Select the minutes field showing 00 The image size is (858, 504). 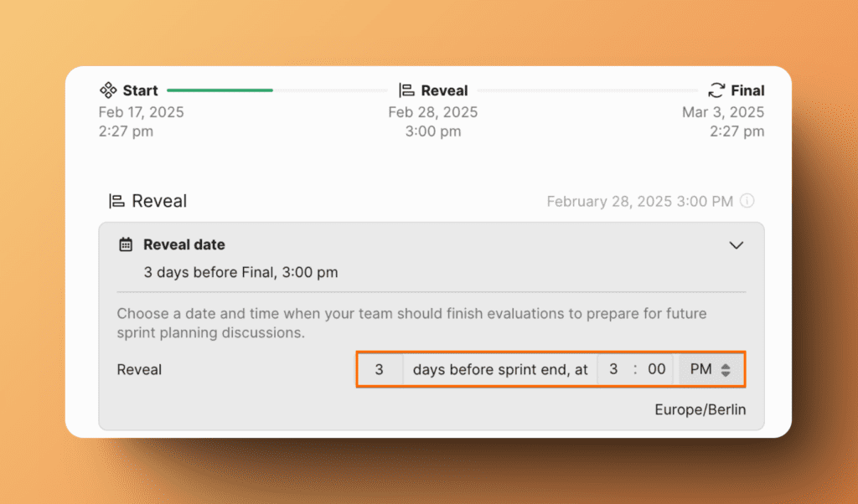tap(658, 369)
